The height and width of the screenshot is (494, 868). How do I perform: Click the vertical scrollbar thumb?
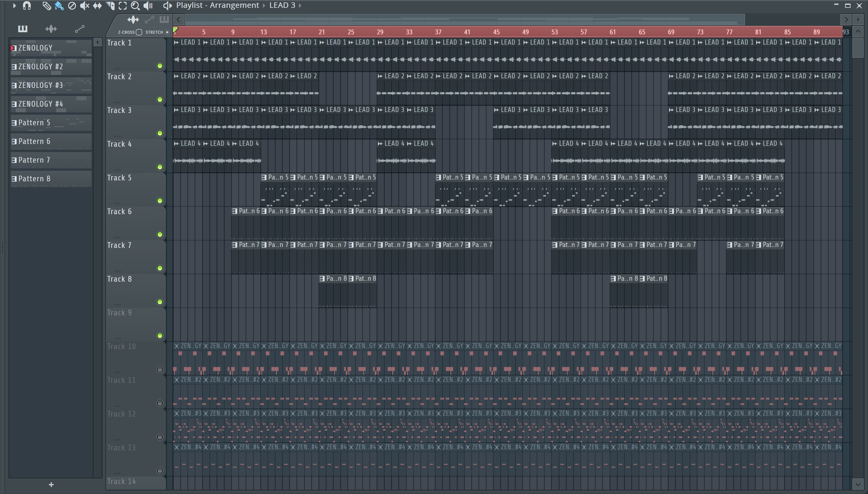tap(858, 48)
